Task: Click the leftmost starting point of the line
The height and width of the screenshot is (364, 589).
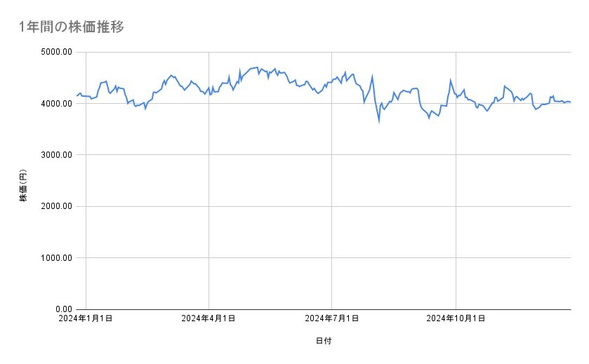Action: 77,95
